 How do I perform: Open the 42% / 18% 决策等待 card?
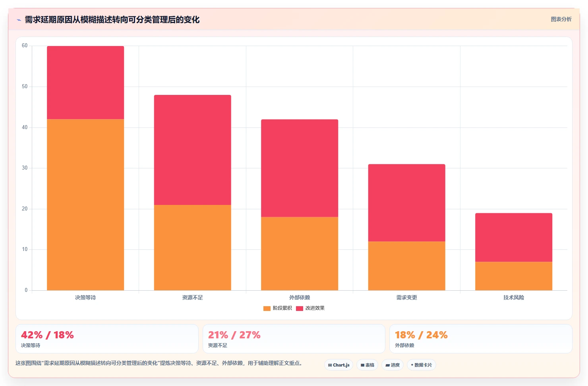(x=107, y=339)
